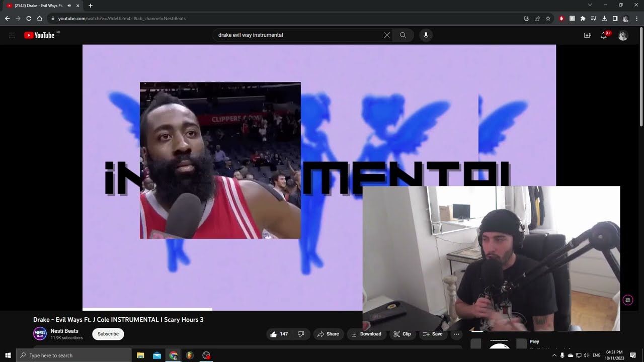Dislike the video with the thumbs-down
Image resolution: width=644 pixels, height=362 pixels.
(301, 334)
